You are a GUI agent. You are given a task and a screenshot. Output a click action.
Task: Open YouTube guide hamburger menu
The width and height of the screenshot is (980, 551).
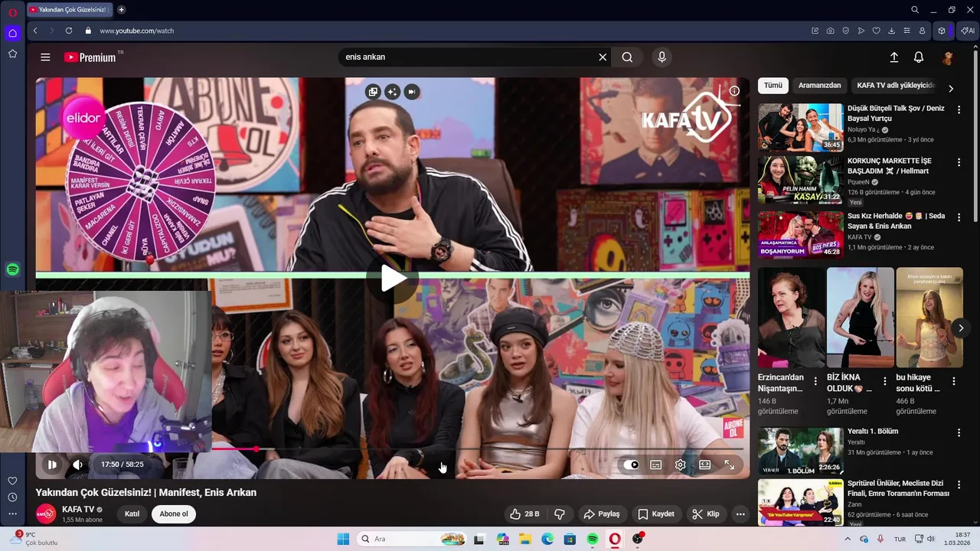(x=45, y=57)
